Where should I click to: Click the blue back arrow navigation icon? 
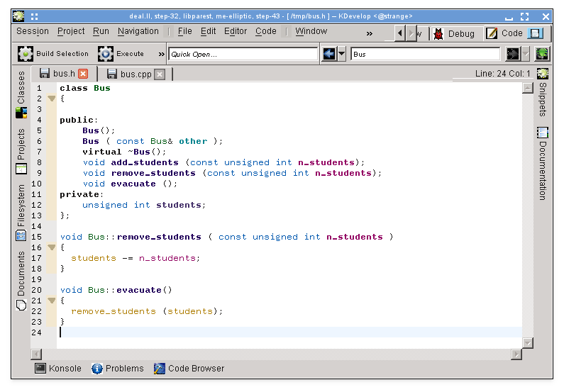click(328, 55)
